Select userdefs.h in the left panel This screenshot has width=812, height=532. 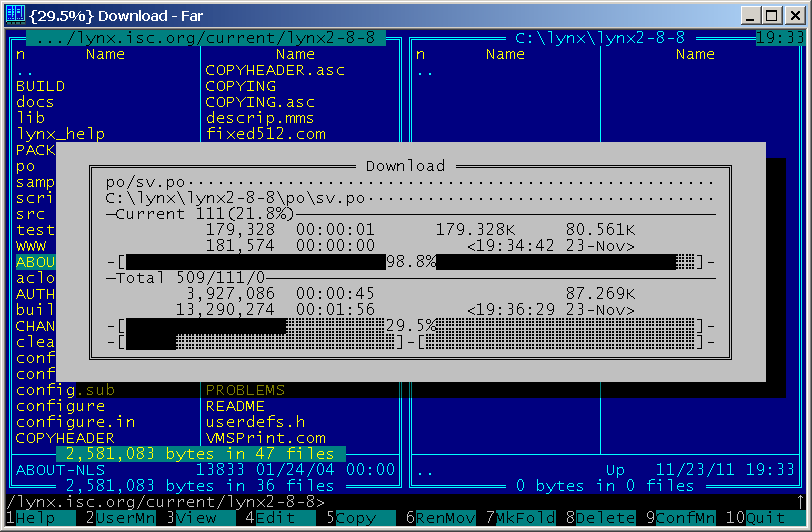pyautogui.click(x=255, y=422)
